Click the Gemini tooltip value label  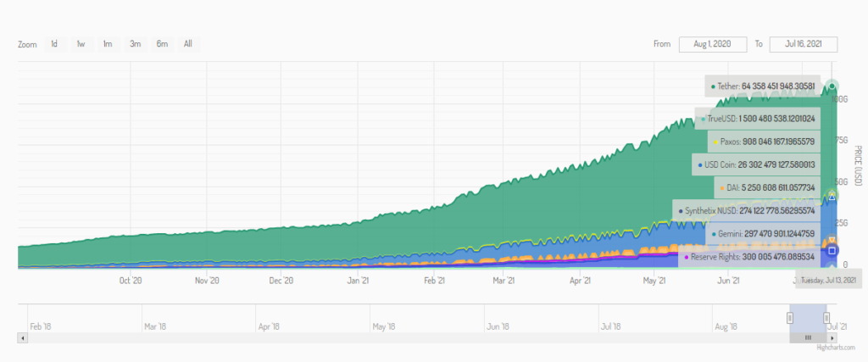(763, 234)
